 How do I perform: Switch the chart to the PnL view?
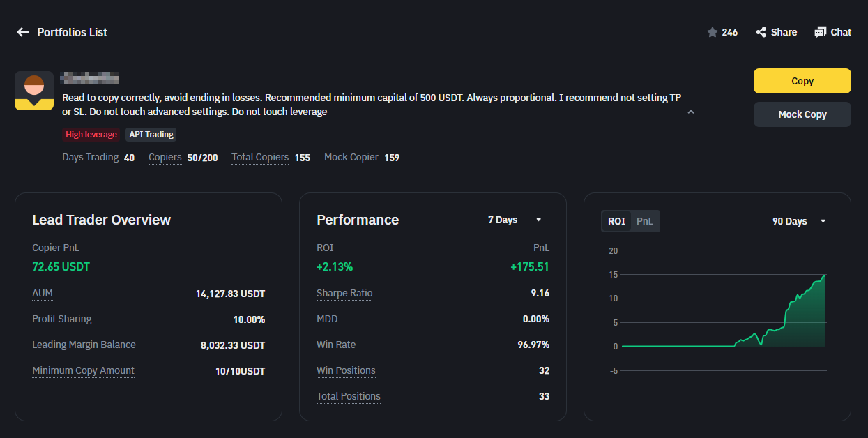(x=645, y=221)
